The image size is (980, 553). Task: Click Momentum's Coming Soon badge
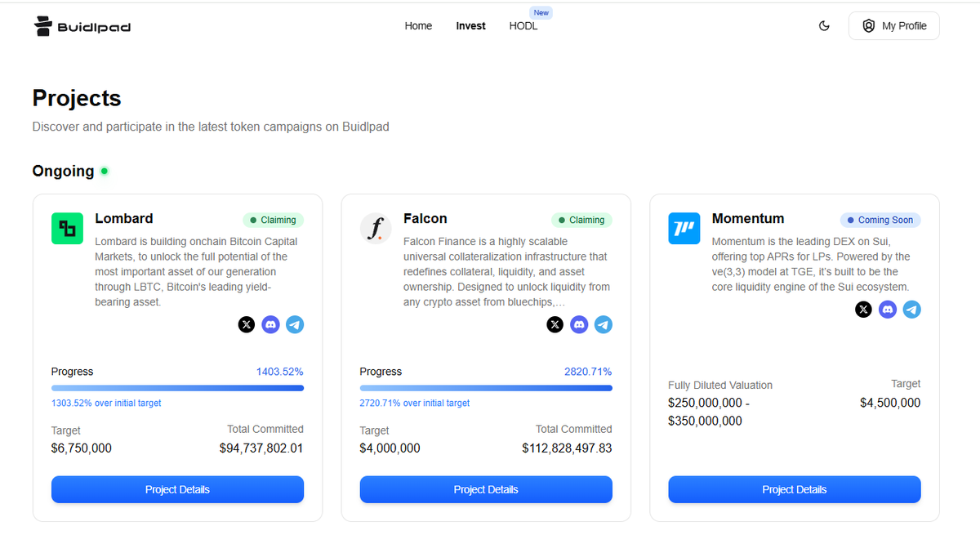pos(880,220)
